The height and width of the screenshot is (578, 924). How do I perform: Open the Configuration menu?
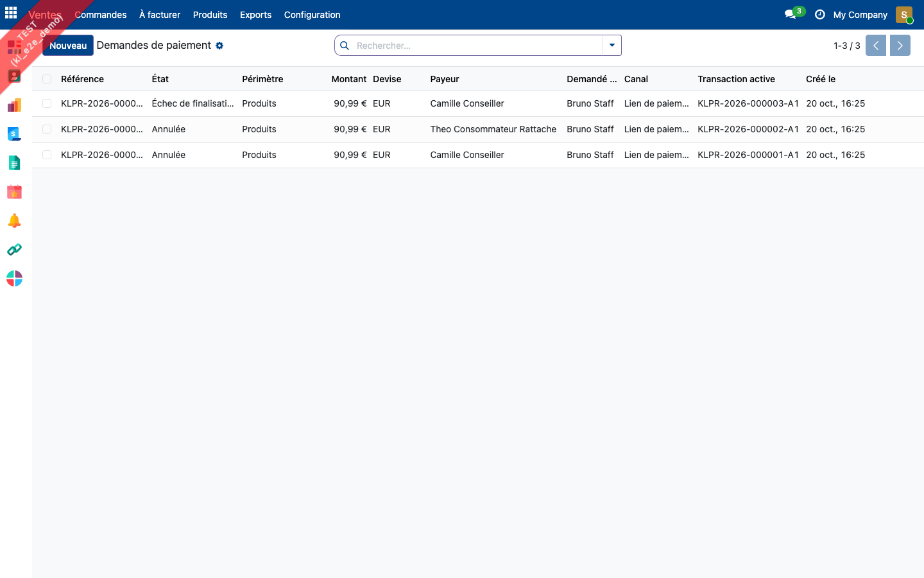click(312, 15)
